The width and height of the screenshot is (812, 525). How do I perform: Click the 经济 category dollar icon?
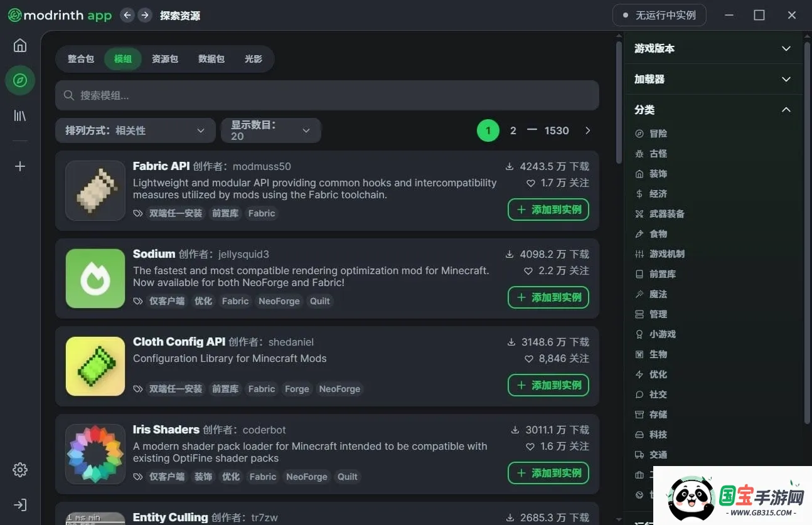[x=639, y=194]
